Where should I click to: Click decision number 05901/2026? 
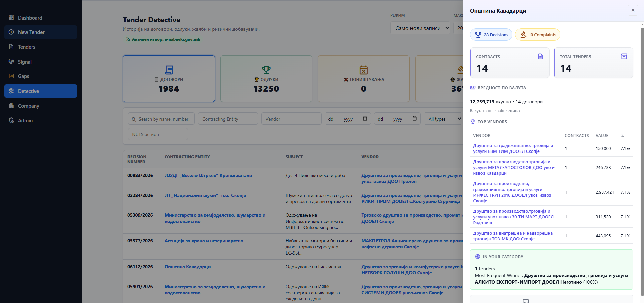(140, 287)
